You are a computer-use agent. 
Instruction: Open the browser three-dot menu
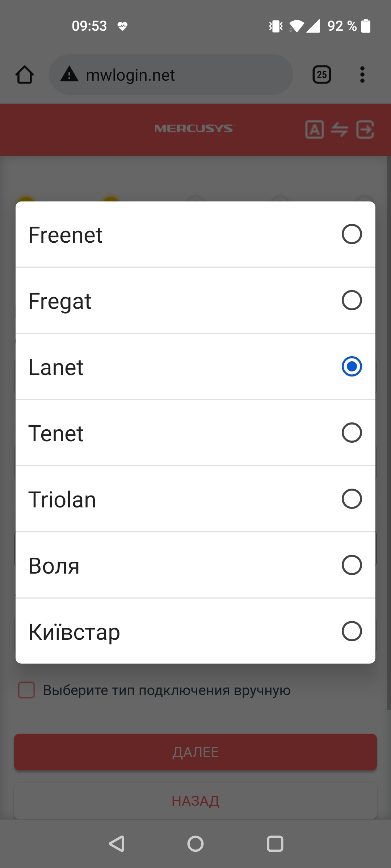pos(362,75)
